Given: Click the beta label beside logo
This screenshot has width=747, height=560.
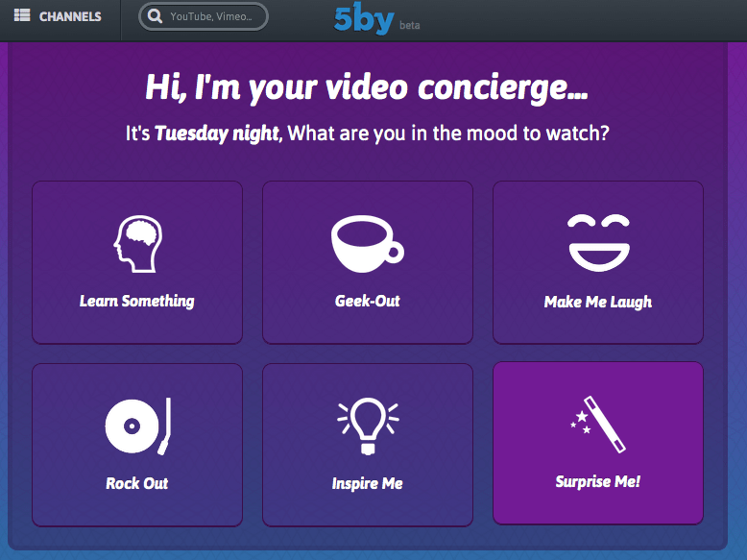Looking at the screenshot, I should (x=410, y=25).
